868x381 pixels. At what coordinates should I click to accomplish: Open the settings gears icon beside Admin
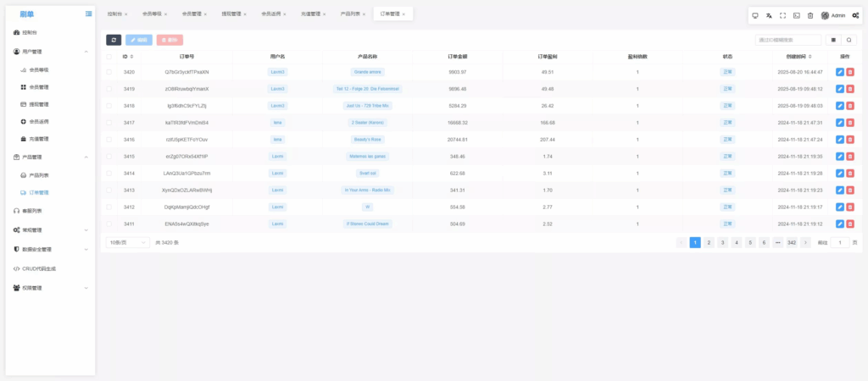[855, 15]
